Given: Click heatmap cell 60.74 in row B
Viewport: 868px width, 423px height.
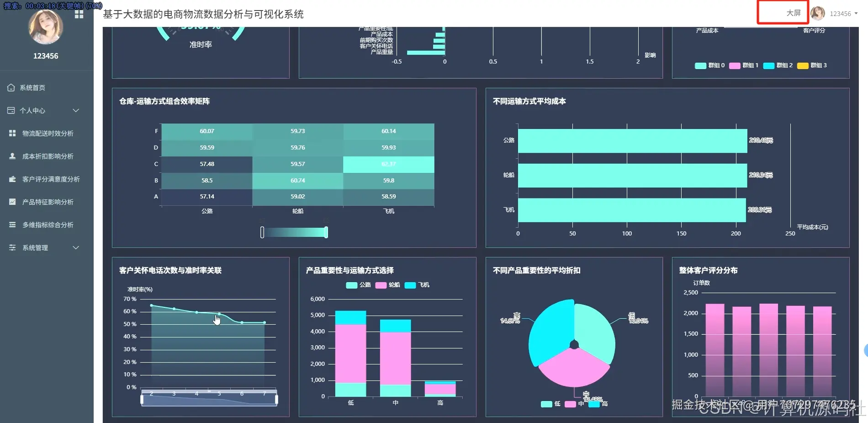Looking at the screenshot, I should (x=298, y=181).
